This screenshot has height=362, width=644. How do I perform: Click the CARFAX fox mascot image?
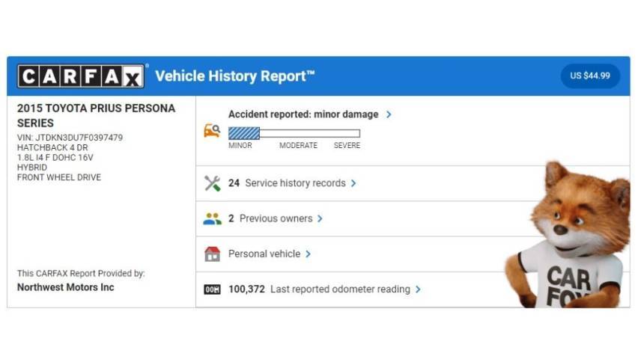tap(569, 235)
